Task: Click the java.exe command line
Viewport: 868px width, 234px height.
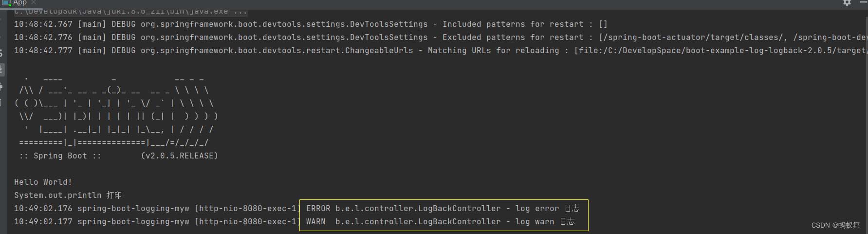Action: click(130, 11)
